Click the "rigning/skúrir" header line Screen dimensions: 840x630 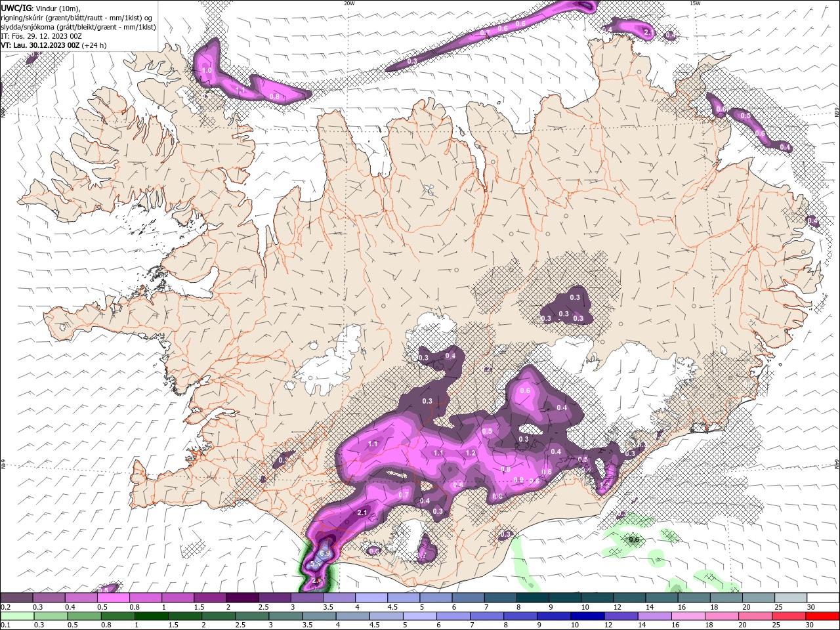[77, 17]
